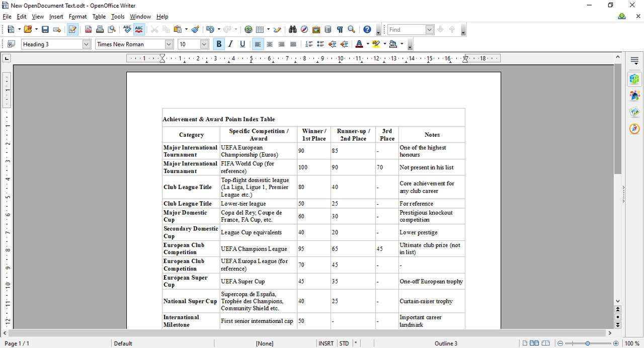
Task: Toggle Nonprinting Characters pilcrow
Action: 340,30
